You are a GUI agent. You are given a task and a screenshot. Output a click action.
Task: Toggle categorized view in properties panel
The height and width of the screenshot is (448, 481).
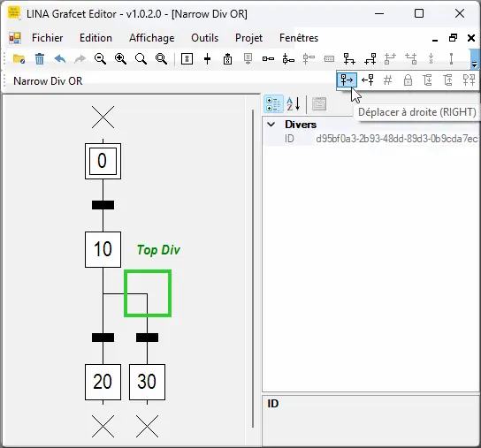pos(273,104)
